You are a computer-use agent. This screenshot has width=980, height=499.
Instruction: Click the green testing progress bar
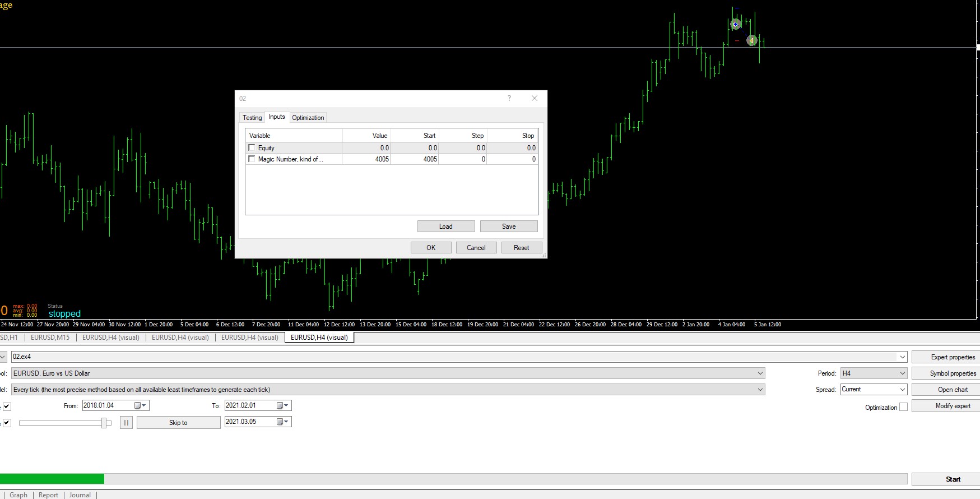pyautogui.click(x=52, y=479)
